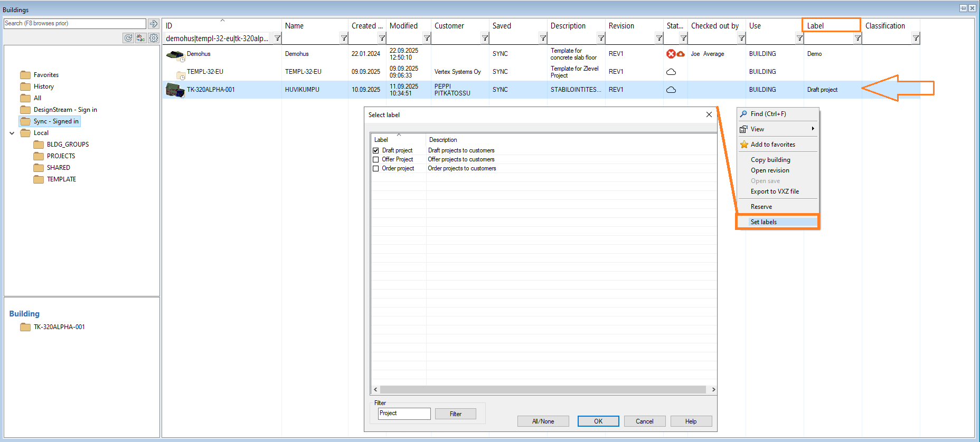The width and height of the screenshot is (980, 442).
Task: Expand the View submenu arrow
Action: point(813,129)
